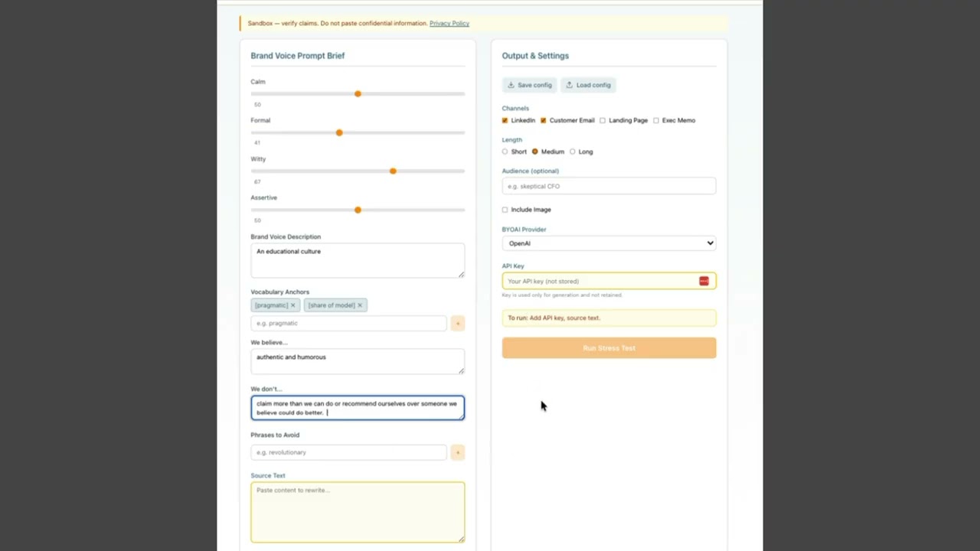Click the Assertive slider handle

(358, 210)
